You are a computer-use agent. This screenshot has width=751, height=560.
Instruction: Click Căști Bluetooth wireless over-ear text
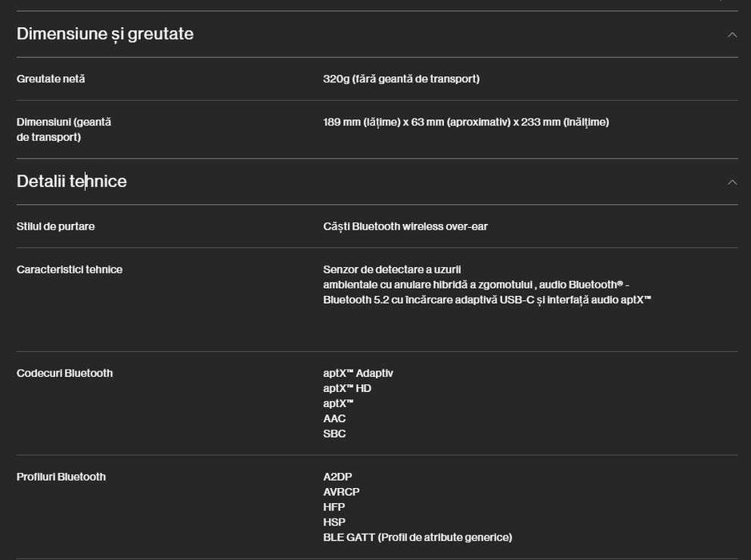[405, 226]
